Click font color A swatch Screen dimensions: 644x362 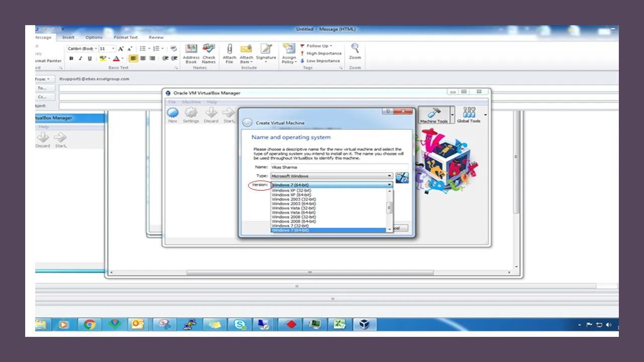point(116,58)
